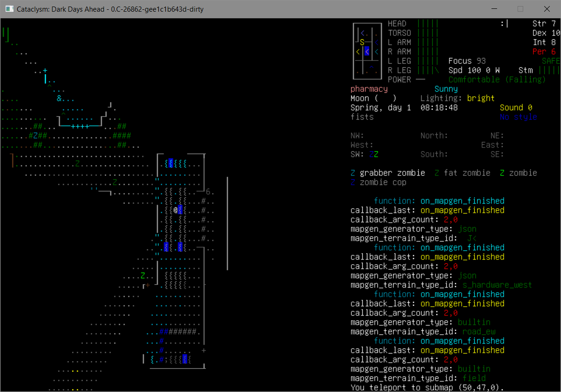This screenshot has width=561, height=392.
Task: Click the gray 6 glyph beside the building corner
Action: (208, 191)
